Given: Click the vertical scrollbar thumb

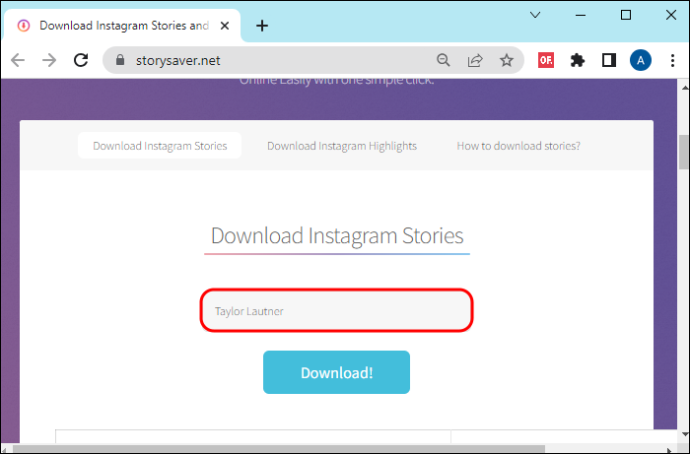Looking at the screenshot, I should pos(683,152).
